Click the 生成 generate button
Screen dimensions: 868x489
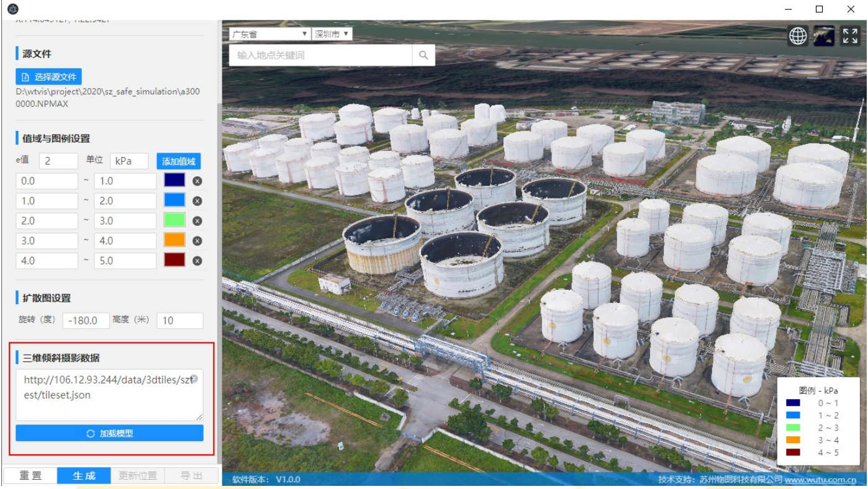[x=84, y=476]
